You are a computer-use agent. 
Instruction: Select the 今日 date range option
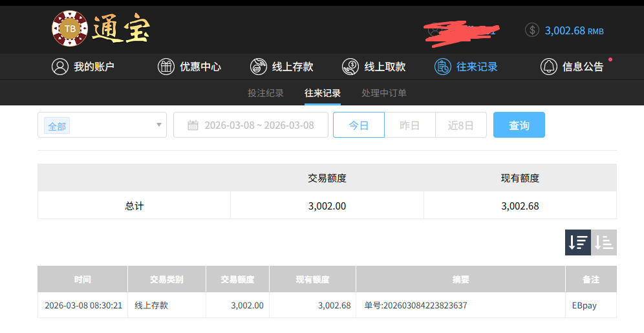click(x=359, y=125)
